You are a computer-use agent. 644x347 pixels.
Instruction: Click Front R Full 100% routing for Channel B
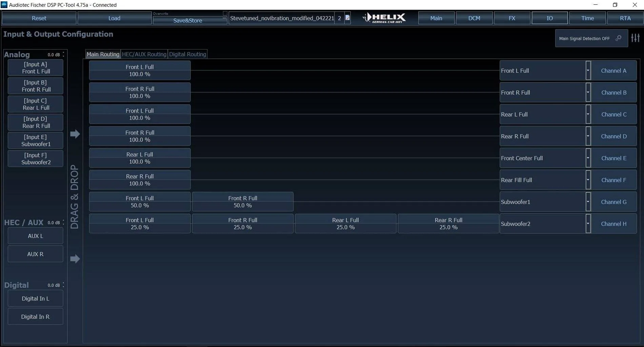(x=140, y=92)
